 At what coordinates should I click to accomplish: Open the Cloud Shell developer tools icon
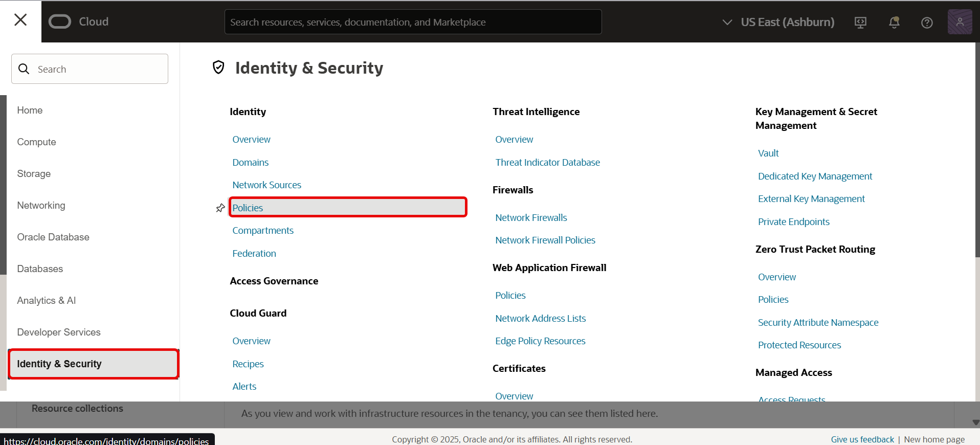coord(860,23)
